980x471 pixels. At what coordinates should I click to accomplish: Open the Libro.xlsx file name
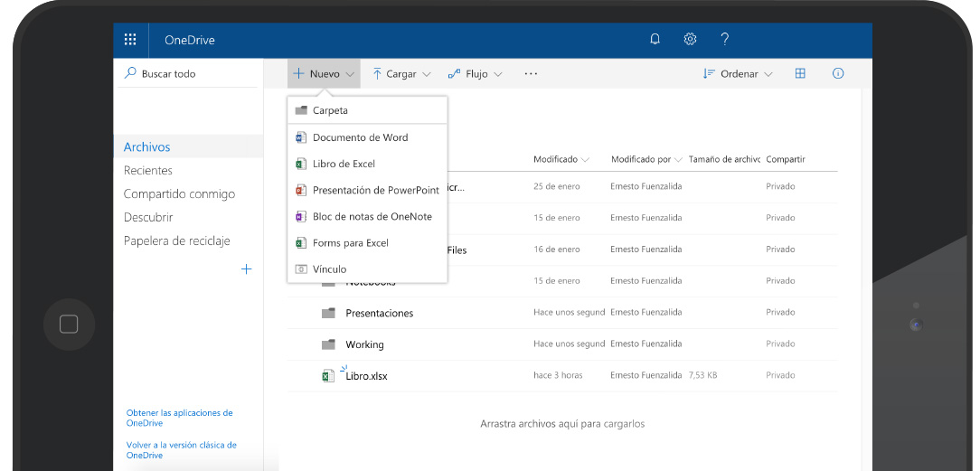pyautogui.click(x=366, y=376)
